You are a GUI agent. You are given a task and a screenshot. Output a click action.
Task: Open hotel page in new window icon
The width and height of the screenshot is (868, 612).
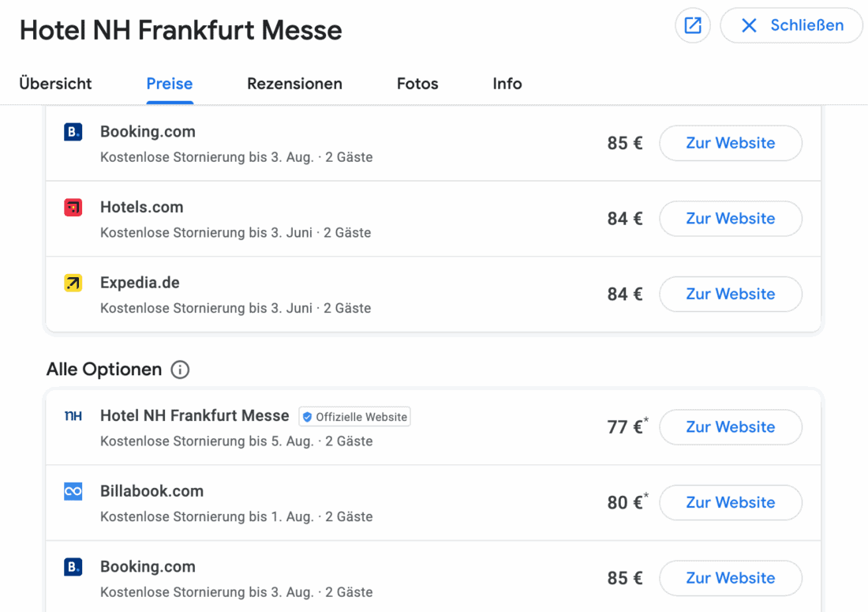point(693,25)
